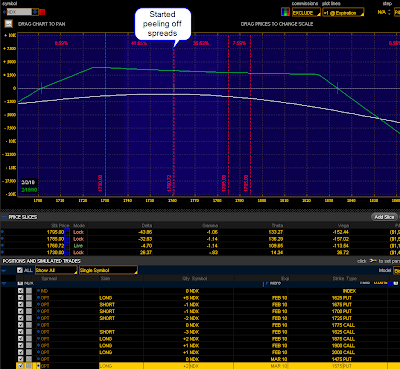Click blue bullet icon on the 1825 CALL row

[38, 332]
